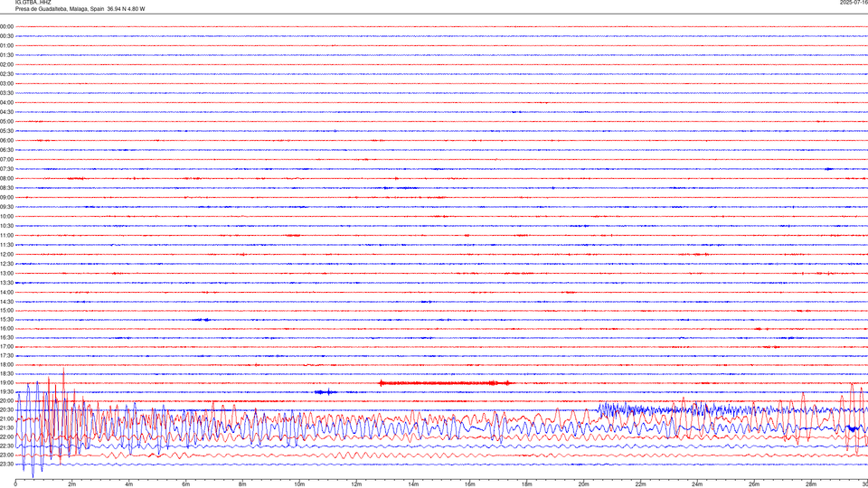Click the 10:00 hour label

[x=6, y=216]
